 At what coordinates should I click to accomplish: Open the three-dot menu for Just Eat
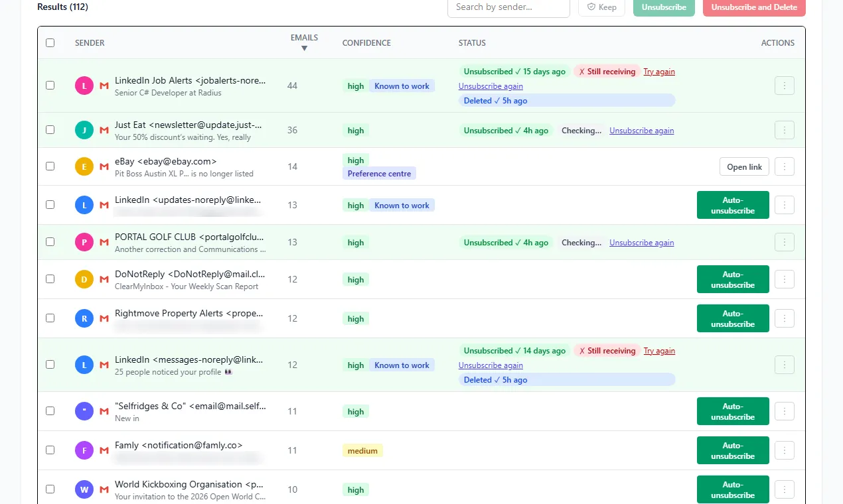pyautogui.click(x=785, y=130)
